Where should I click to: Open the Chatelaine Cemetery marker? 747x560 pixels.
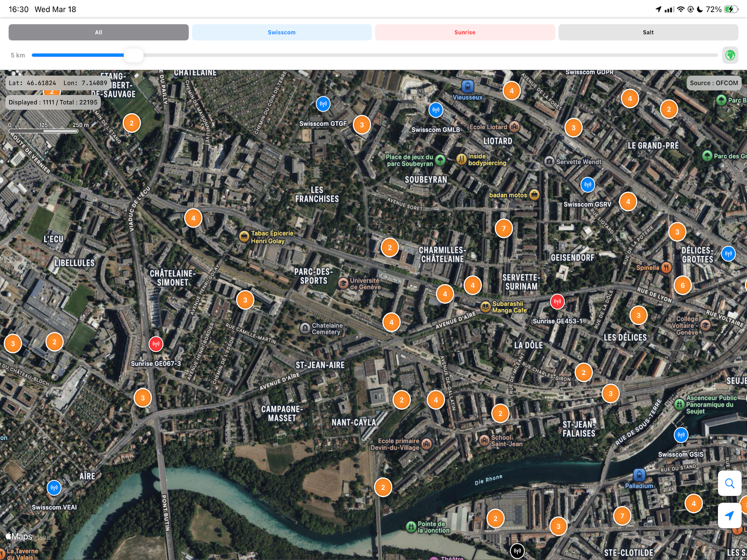pyautogui.click(x=305, y=328)
